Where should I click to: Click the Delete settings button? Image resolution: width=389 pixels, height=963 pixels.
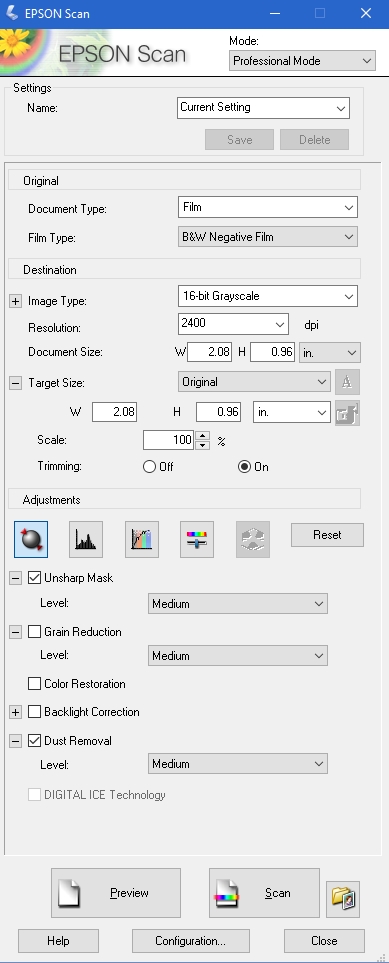click(x=315, y=139)
